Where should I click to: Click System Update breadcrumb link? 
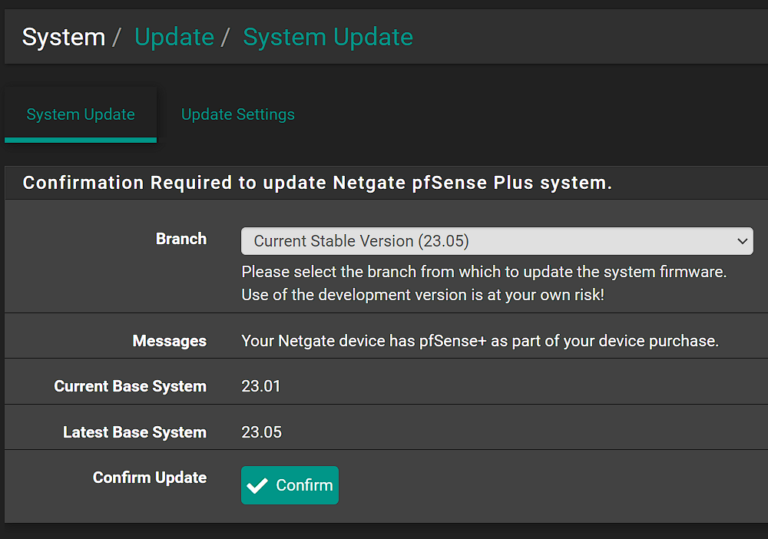point(327,37)
